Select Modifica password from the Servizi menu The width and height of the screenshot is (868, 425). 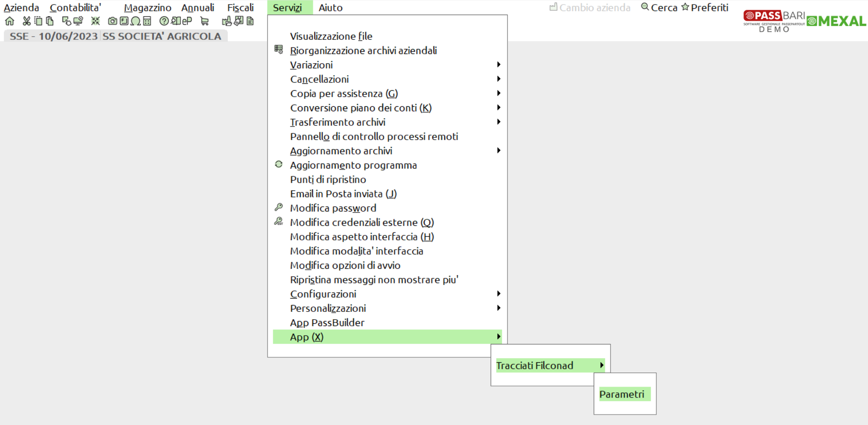[333, 208]
